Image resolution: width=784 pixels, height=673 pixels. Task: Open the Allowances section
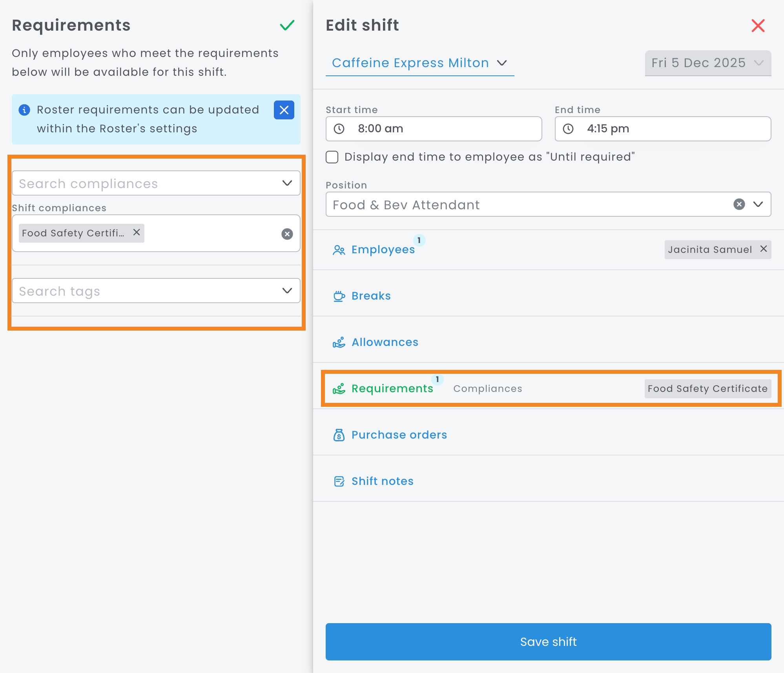coord(385,342)
